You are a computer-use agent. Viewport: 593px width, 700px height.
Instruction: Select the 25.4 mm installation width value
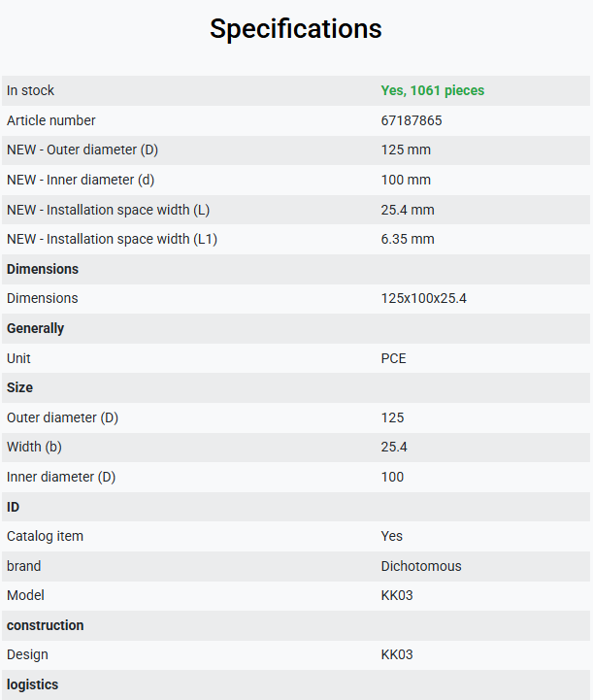[408, 210]
